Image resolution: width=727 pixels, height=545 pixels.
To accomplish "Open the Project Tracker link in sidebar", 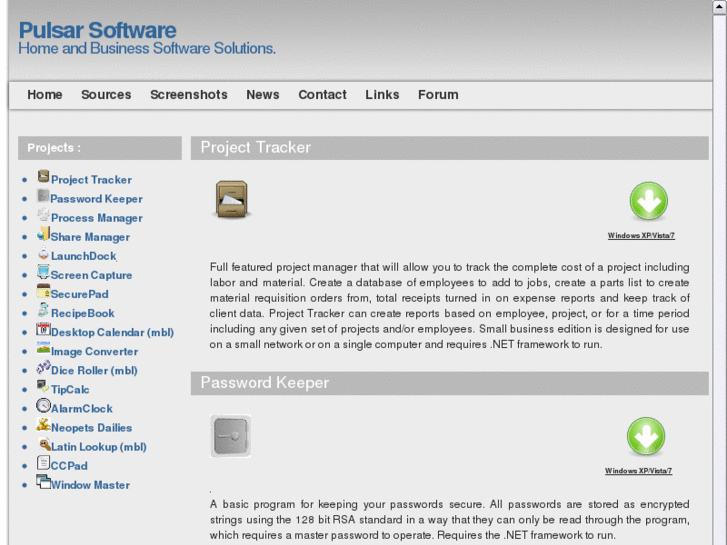I will [x=91, y=180].
